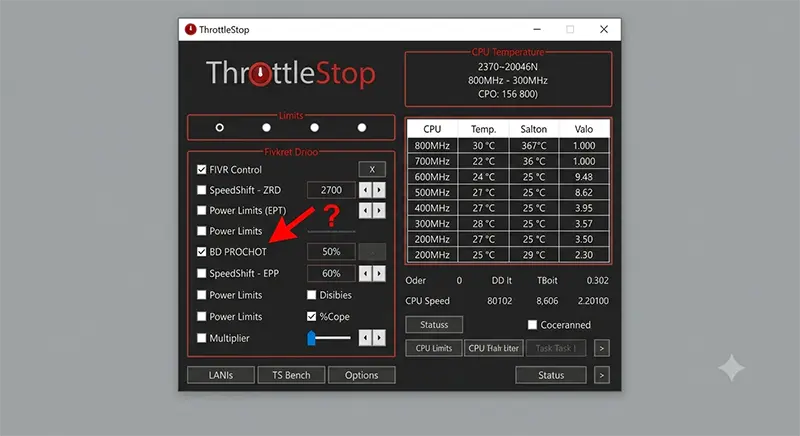Click the CPU Tfalr Liter button
The image size is (800, 436).
point(493,348)
